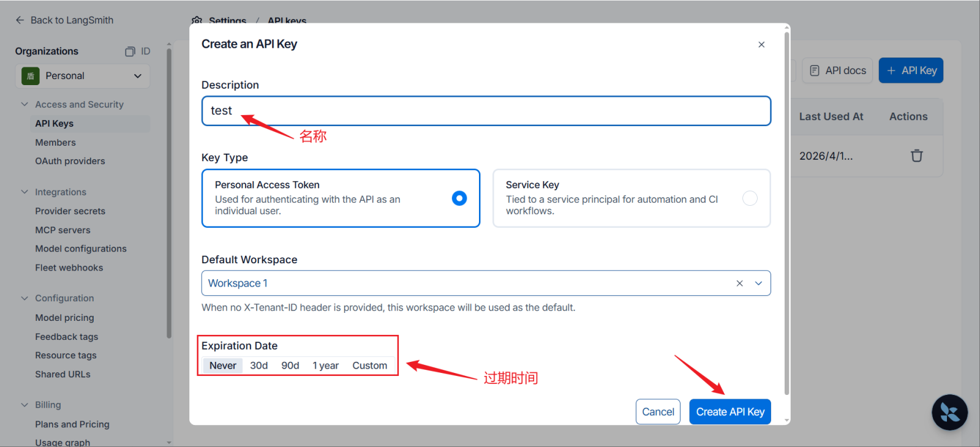The image size is (980, 447).
Task: Open the chat assistant floating icon
Action: 949,412
